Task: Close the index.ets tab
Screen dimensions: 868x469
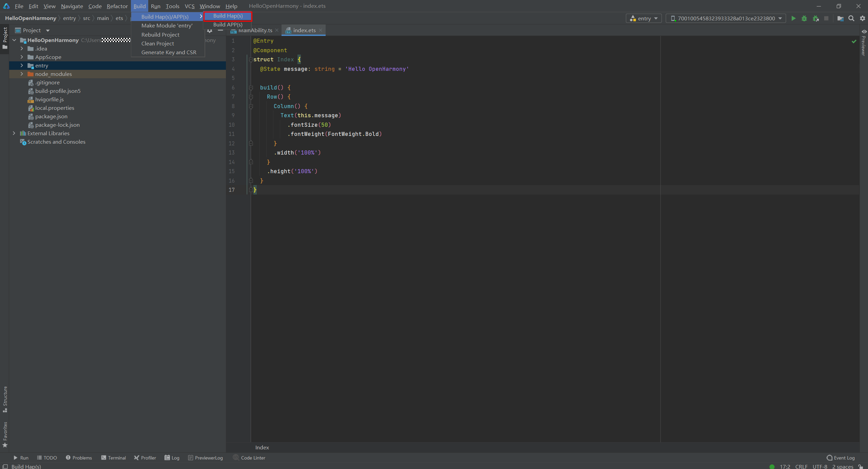Action: (321, 30)
